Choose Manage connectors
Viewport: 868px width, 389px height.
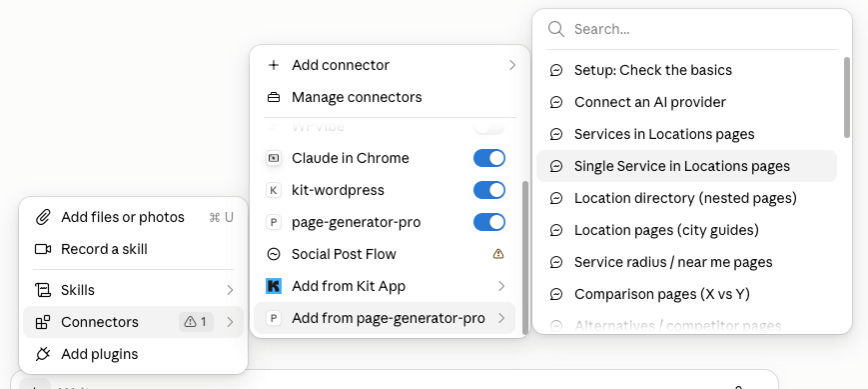click(x=390, y=98)
